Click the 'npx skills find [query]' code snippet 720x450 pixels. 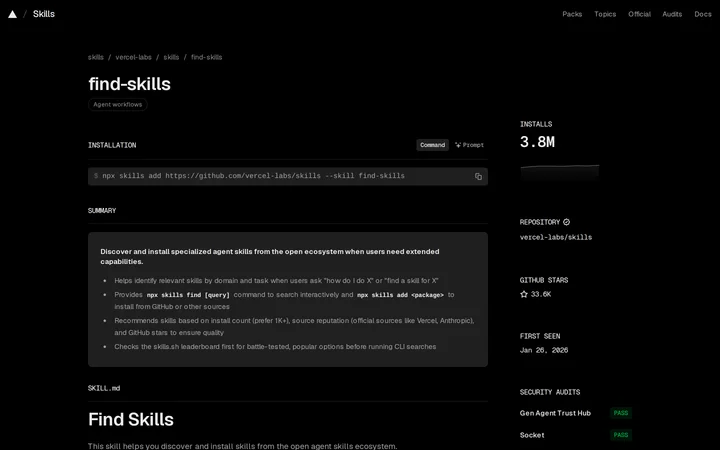click(x=188, y=295)
